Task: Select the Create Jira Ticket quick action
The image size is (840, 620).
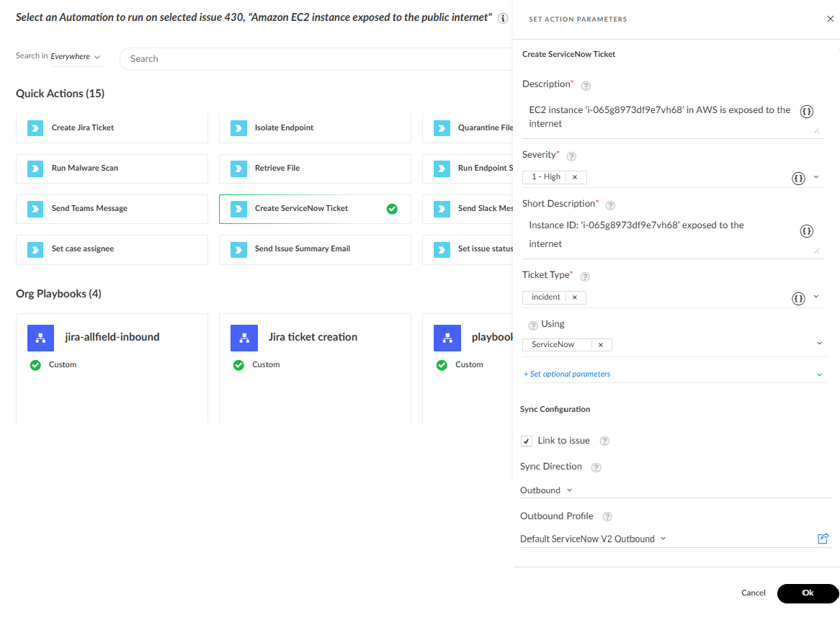Action: [x=112, y=128]
